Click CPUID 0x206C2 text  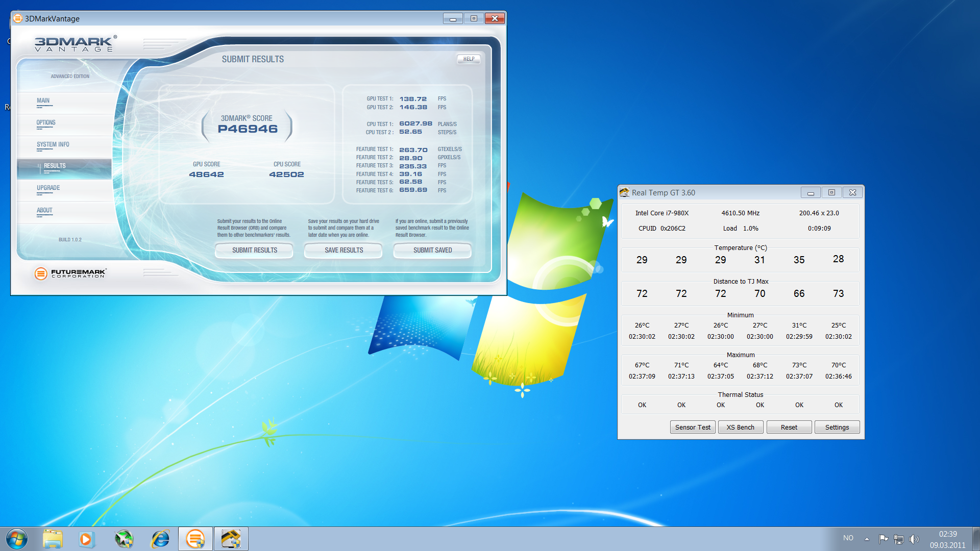tap(661, 229)
